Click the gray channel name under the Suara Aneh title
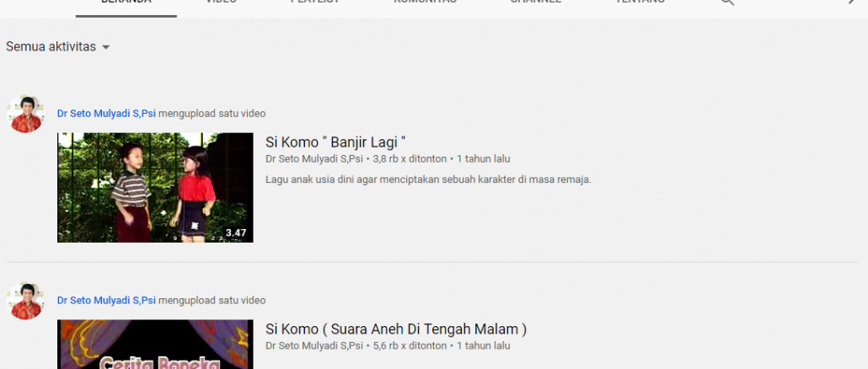 (314, 345)
